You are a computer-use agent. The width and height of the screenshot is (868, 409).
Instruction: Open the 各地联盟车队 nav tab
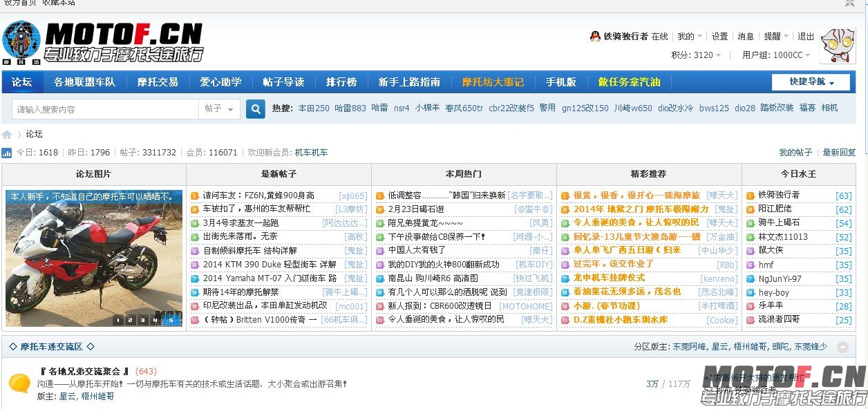pos(84,82)
